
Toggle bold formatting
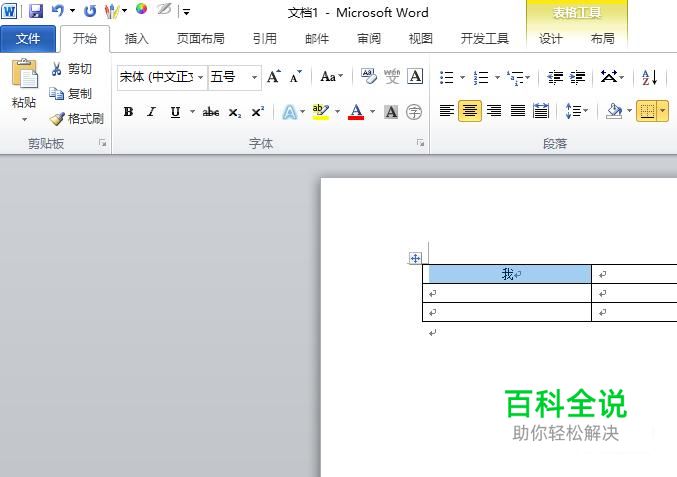128,112
